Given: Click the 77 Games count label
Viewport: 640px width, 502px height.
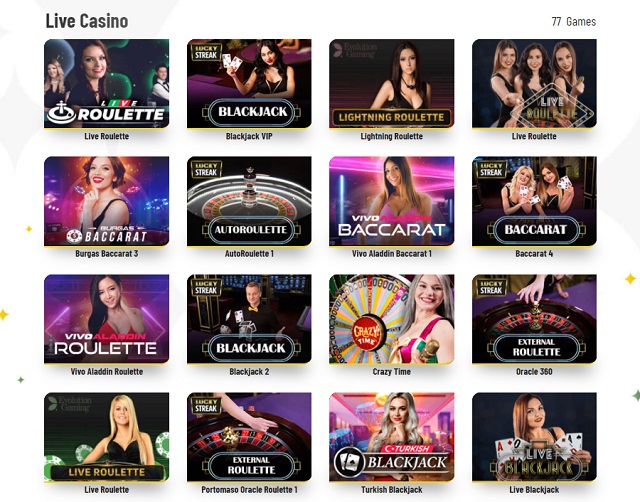Looking at the screenshot, I should tap(573, 22).
